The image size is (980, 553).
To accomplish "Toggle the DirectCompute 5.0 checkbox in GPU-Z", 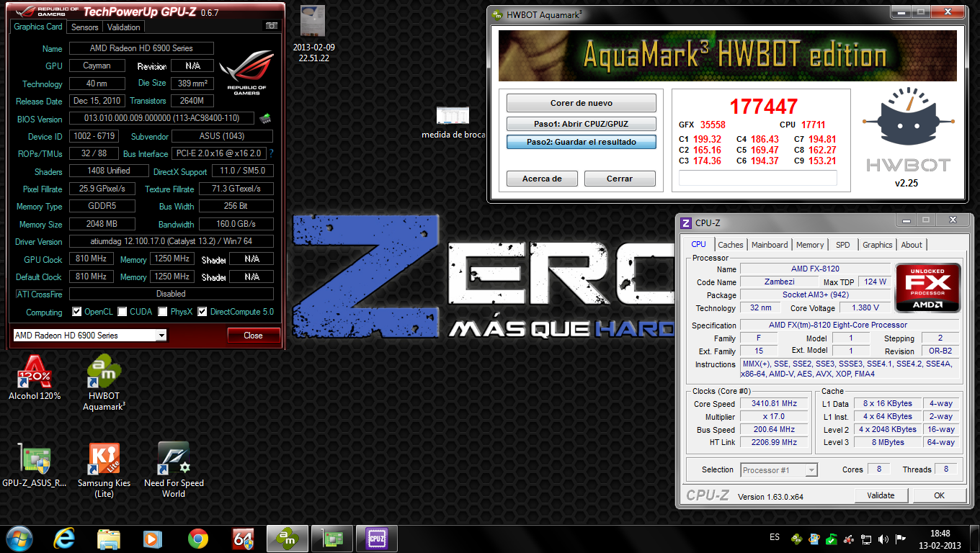I will pyautogui.click(x=202, y=312).
